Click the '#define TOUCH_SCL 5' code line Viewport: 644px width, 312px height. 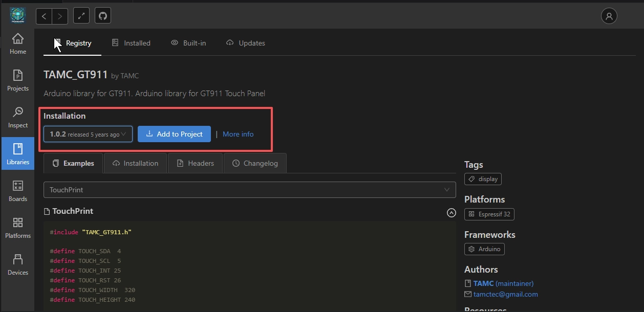85,261
